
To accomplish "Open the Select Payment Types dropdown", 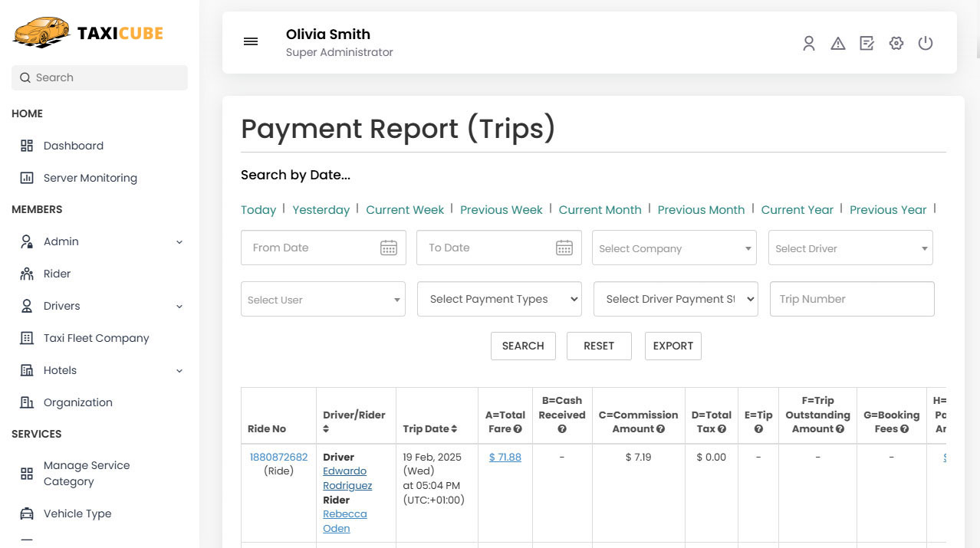I will click(498, 299).
